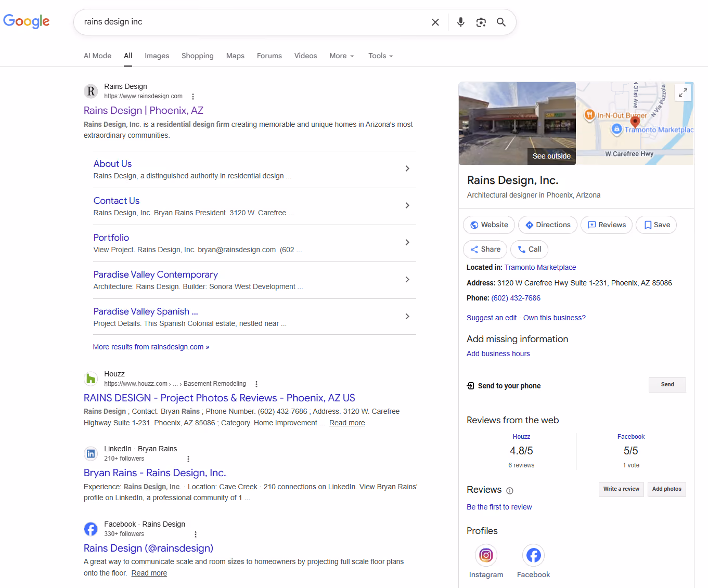
Task: Click 'Add business hours' link
Action: 498,354
